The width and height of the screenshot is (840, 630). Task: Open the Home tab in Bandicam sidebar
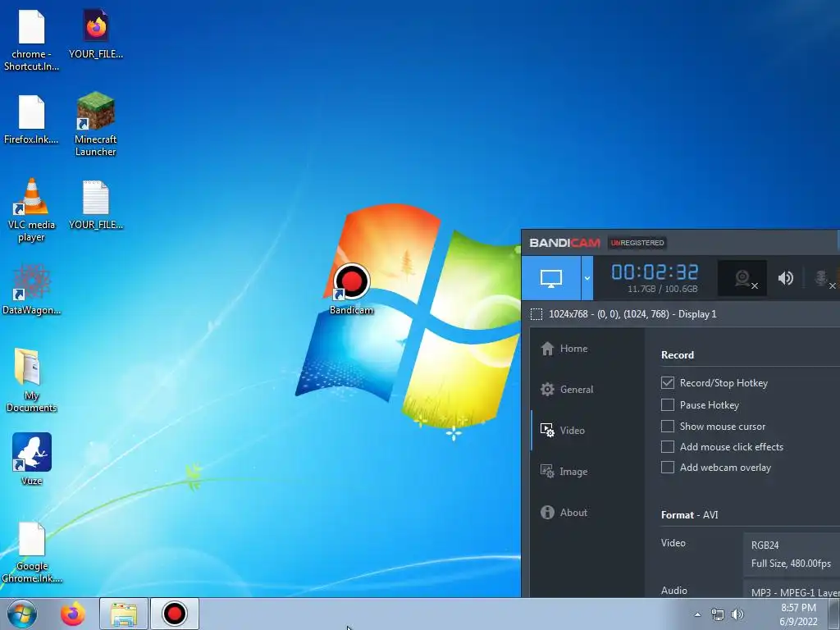point(564,349)
